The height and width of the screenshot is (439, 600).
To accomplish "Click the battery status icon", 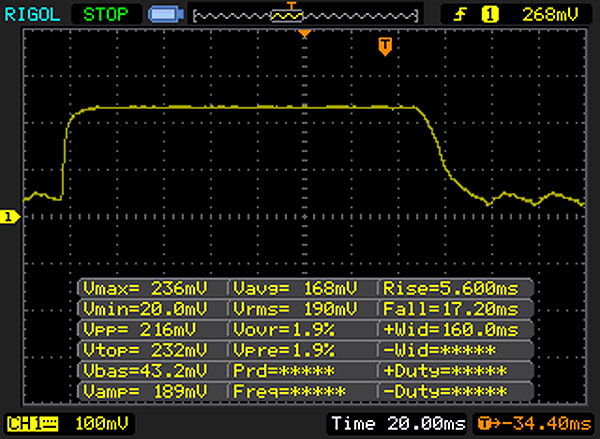I will (163, 15).
